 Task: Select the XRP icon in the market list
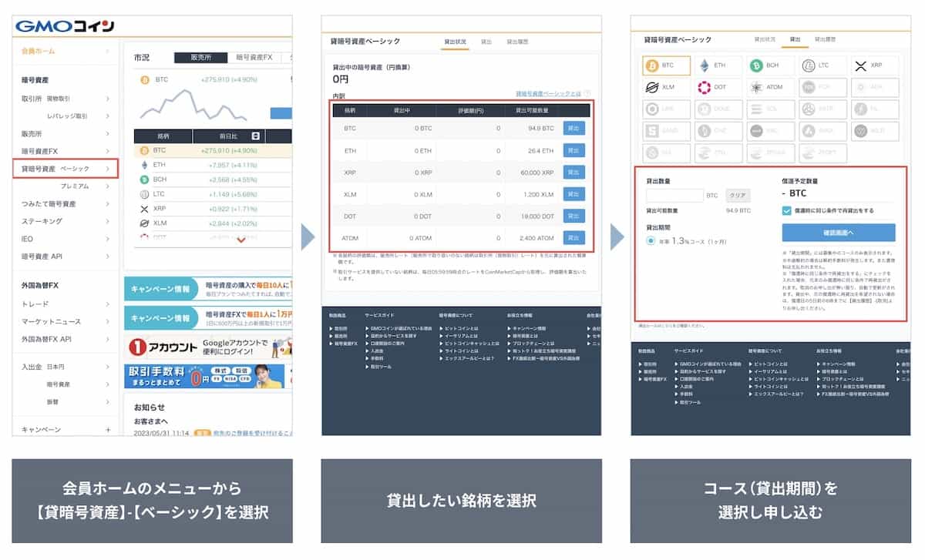143,209
